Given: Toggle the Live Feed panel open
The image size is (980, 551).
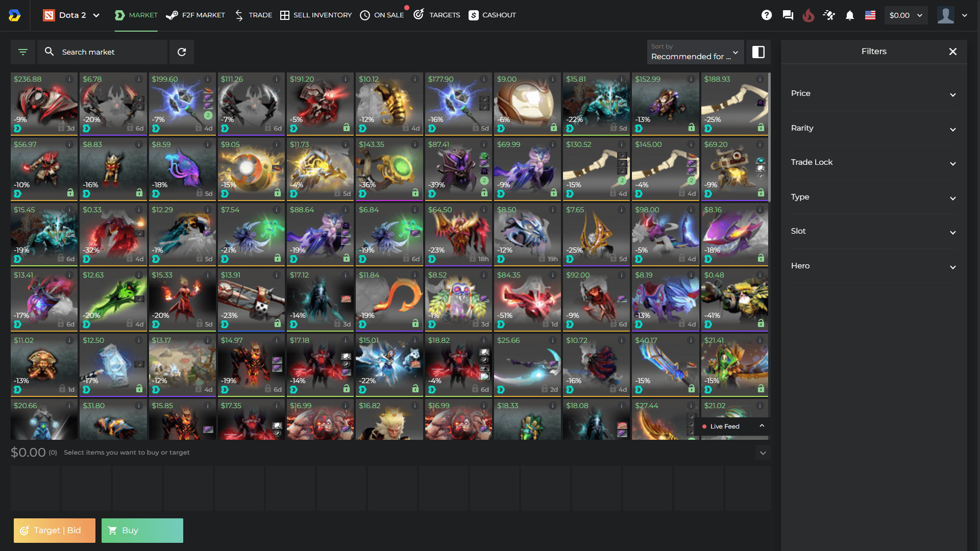Looking at the screenshot, I should click(x=761, y=426).
